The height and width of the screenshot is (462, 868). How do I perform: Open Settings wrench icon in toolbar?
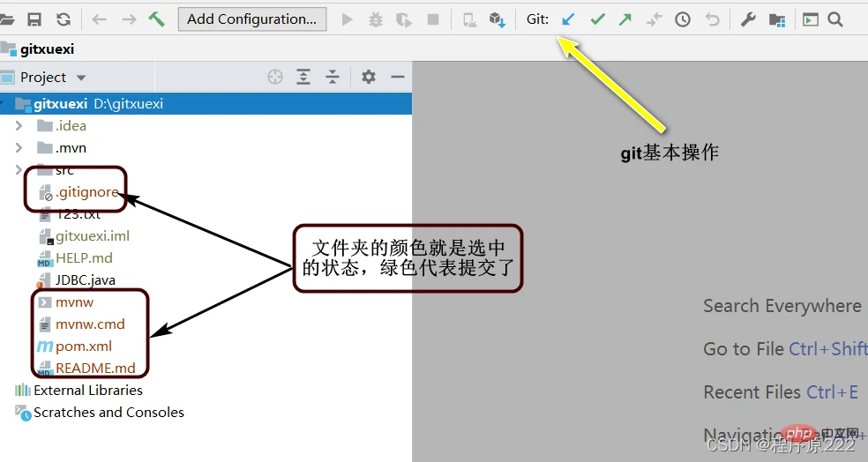tap(748, 19)
